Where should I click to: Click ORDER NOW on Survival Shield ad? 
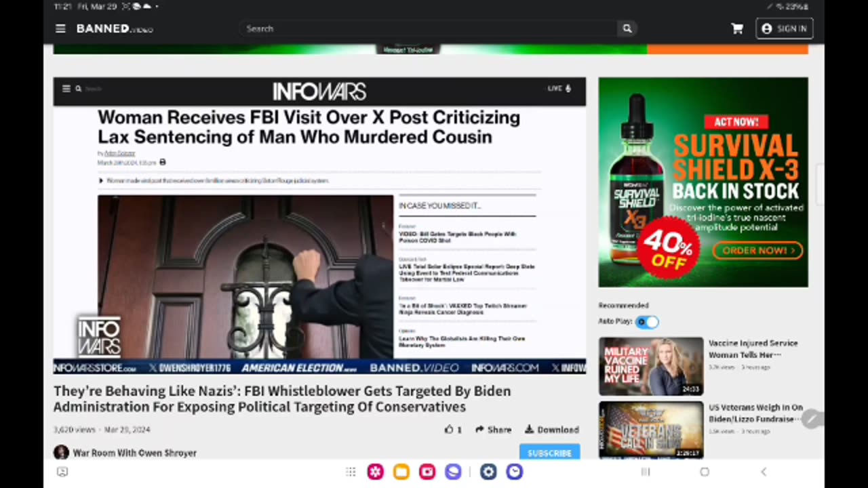click(x=757, y=250)
